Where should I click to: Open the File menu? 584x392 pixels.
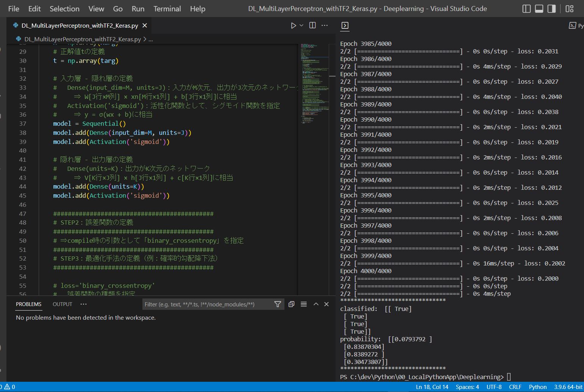point(14,9)
